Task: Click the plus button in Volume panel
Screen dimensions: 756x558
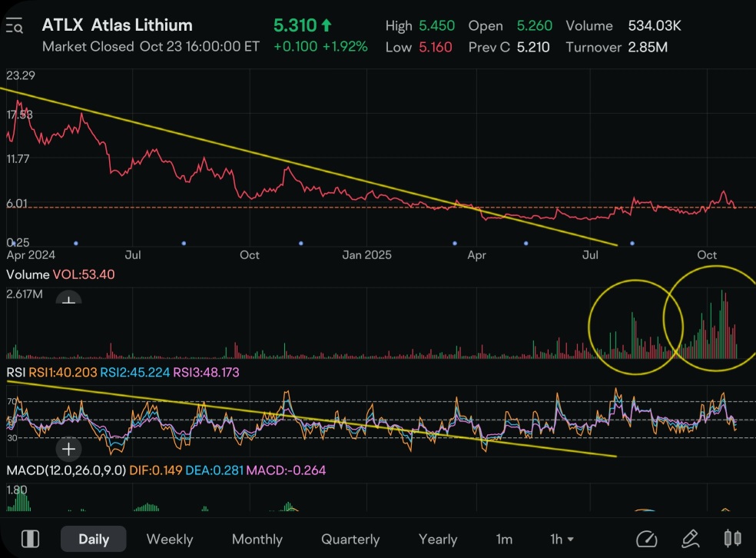Action: click(x=69, y=303)
